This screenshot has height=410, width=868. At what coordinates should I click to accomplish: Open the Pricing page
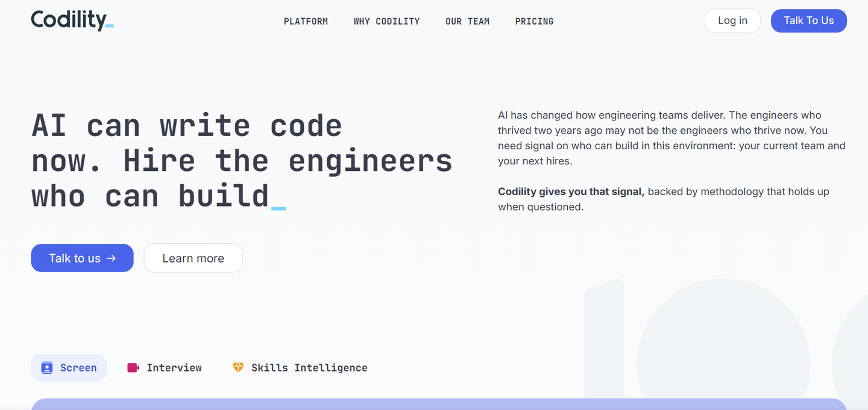[x=535, y=21]
